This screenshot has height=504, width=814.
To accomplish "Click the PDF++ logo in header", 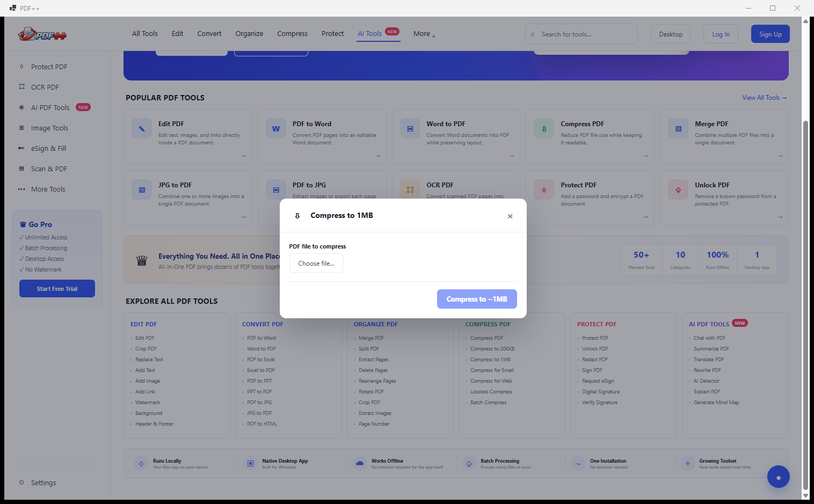I will click(42, 34).
